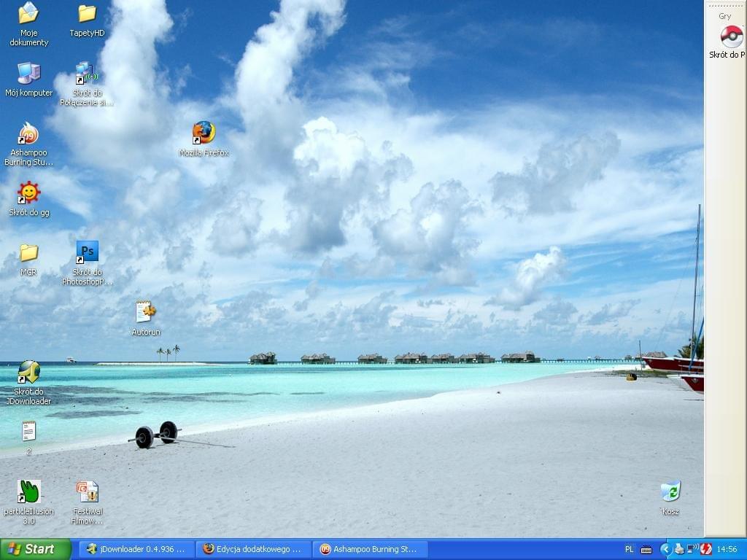
Task: Switch to Ashampoo Burning Studio taskbar button
Action: [x=370, y=549]
